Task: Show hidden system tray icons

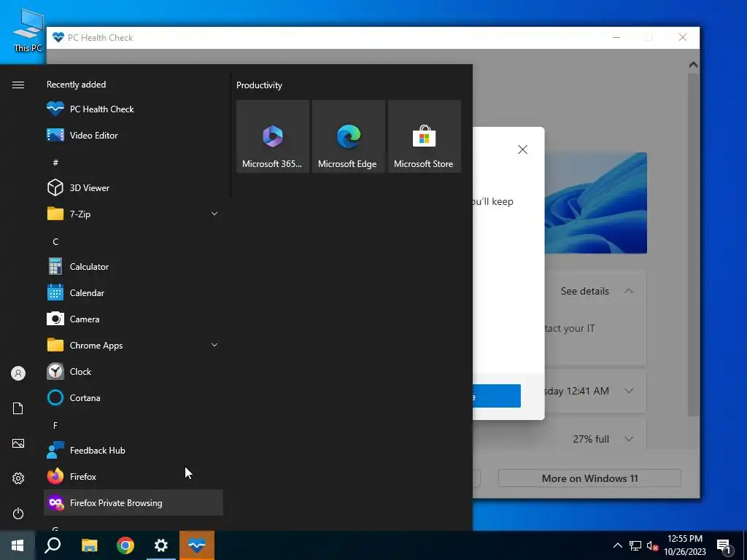Action: tap(617, 545)
